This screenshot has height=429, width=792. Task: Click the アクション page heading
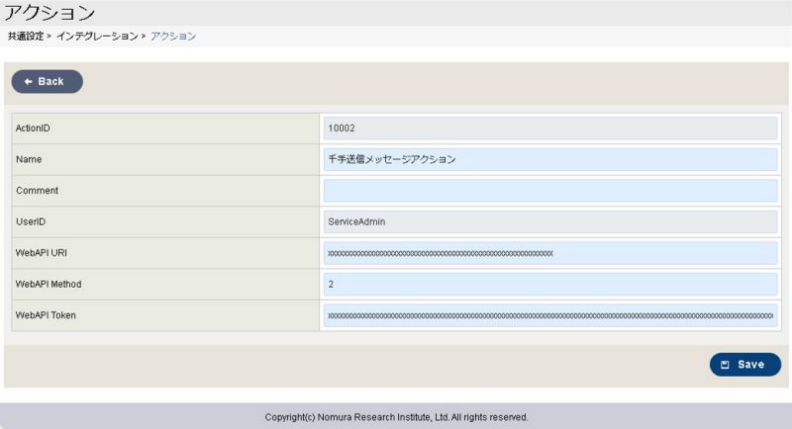coord(50,13)
